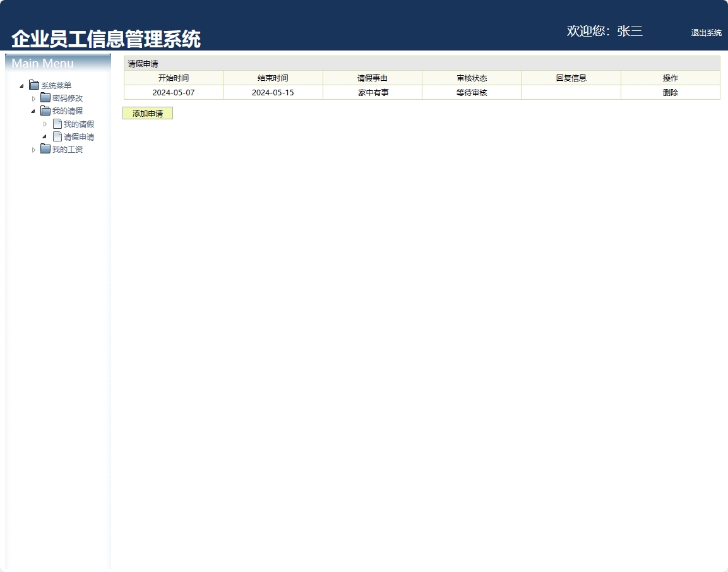
Task: Click the 添加申请 button
Action: (x=147, y=113)
